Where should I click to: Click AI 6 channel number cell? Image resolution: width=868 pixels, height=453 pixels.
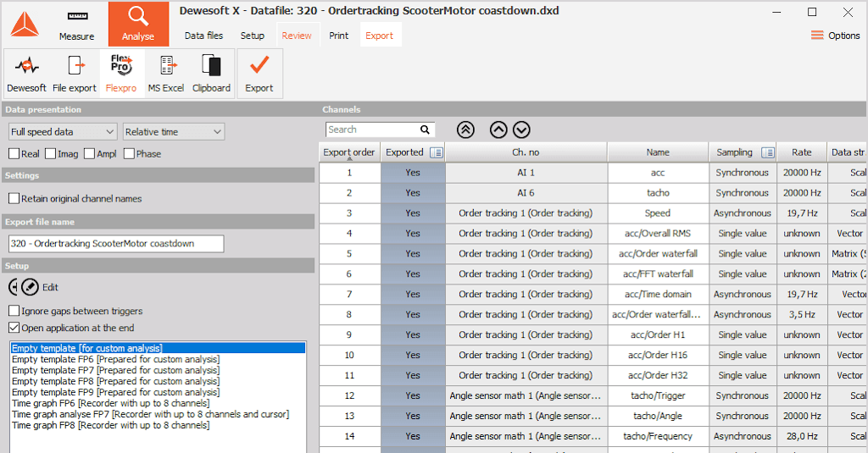526,193
